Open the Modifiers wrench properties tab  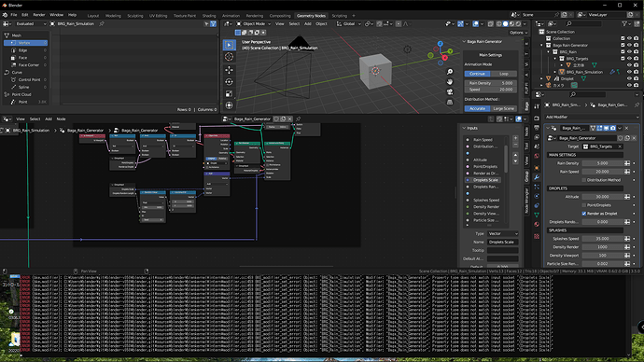537,177
